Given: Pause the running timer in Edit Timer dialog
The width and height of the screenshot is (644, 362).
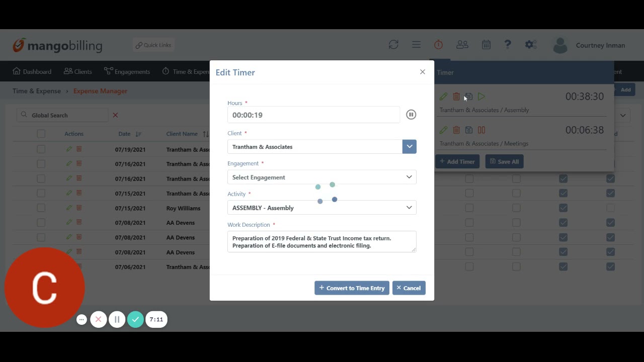Looking at the screenshot, I should [411, 115].
